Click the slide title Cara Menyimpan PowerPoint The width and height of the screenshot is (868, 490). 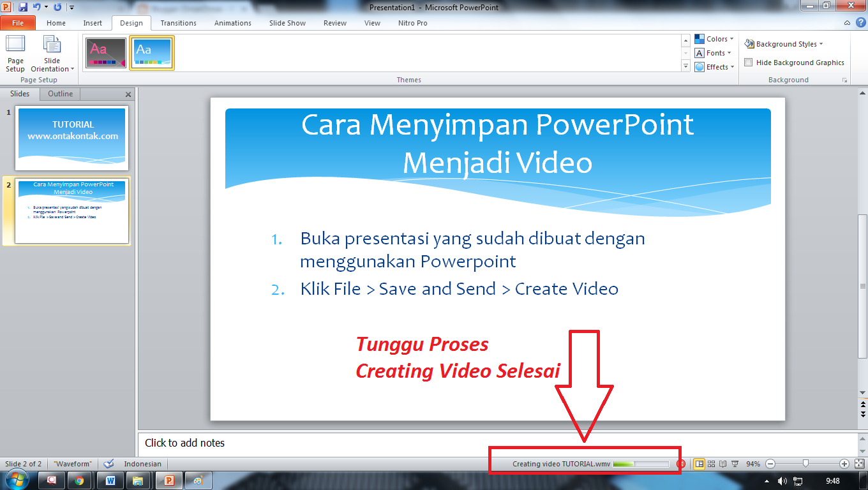click(497, 144)
